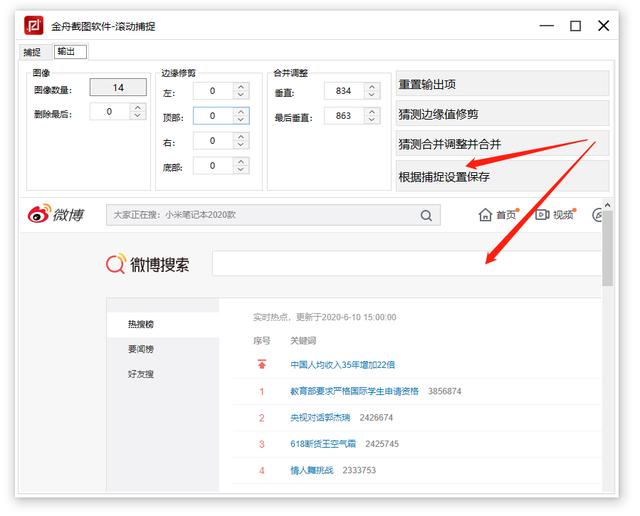Increase 左 edge trim value
640x516 pixels.
[241, 87]
